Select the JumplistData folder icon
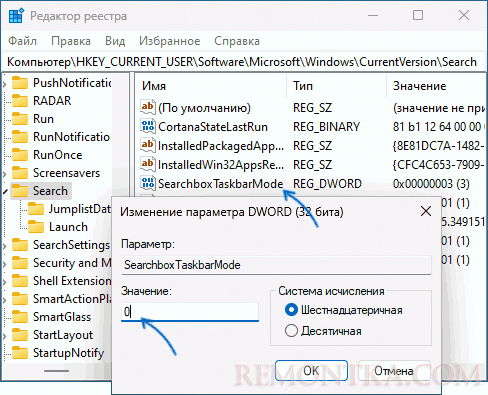This screenshot has height=395, width=488. [36, 209]
